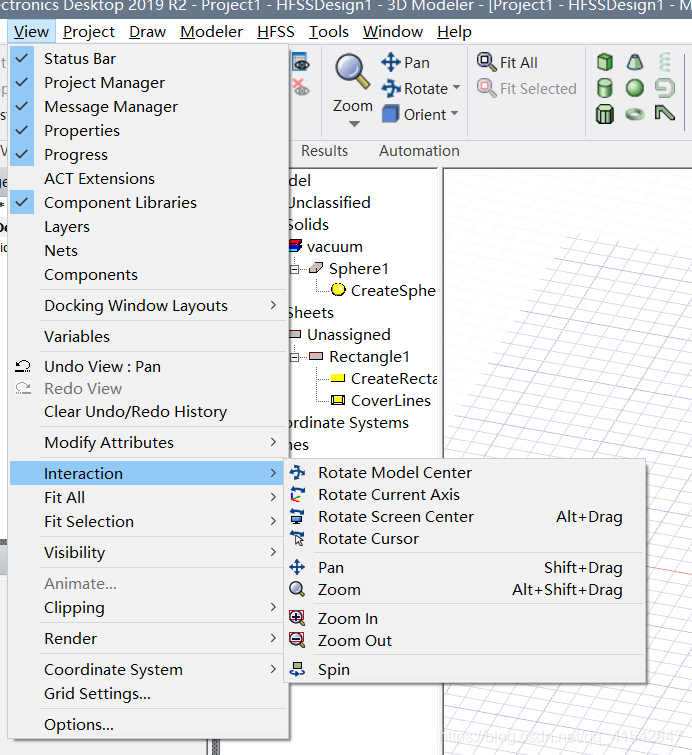Toggle Properties window visibility

(149, 131)
